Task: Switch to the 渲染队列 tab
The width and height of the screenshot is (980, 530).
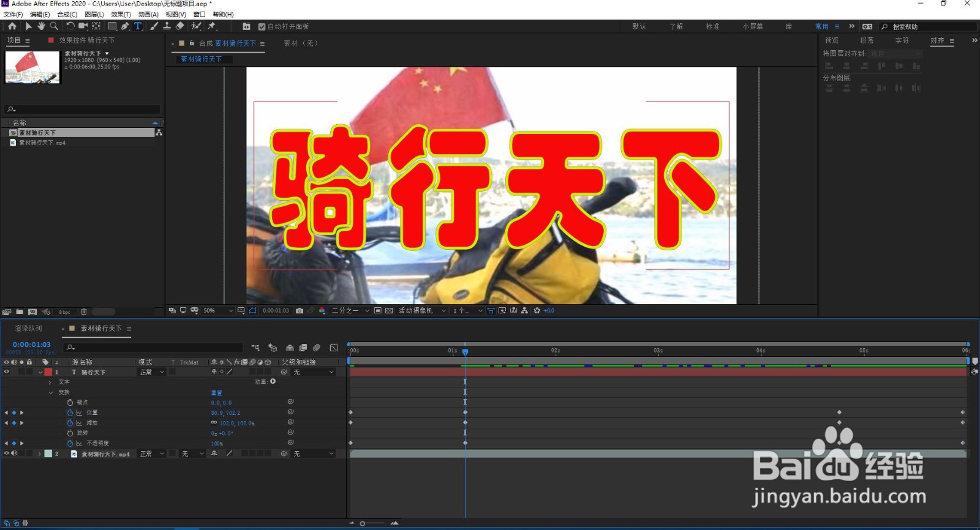Action: tap(28, 329)
